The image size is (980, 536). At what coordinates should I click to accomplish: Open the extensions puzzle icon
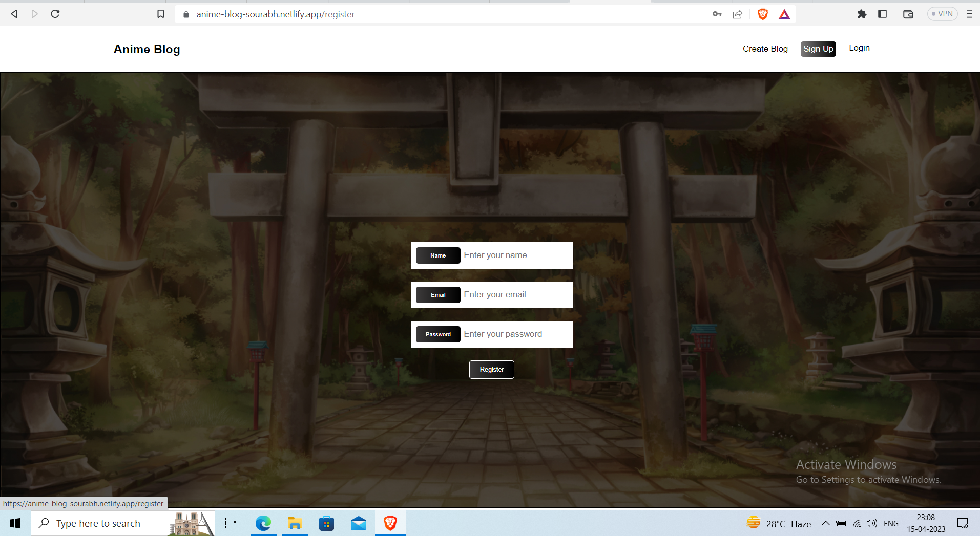pyautogui.click(x=862, y=14)
